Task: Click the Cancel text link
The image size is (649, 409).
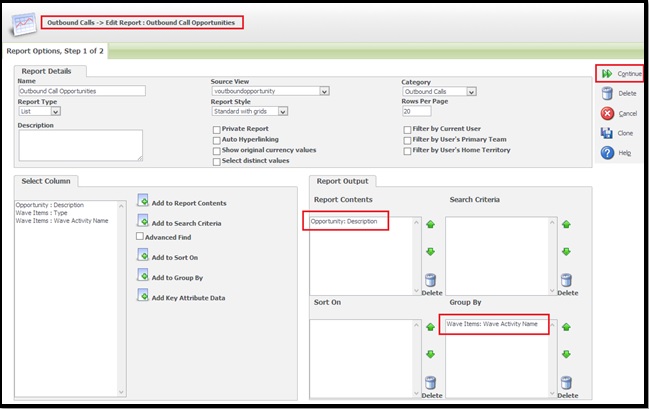Action: click(627, 113)
